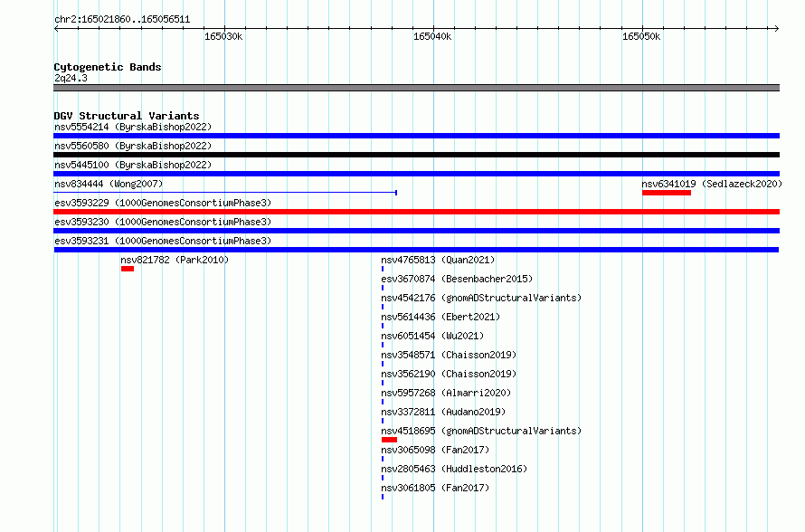805x532 pixels.
Task: Select the red bar under nsv6341019
Action: tap(667, 193)
